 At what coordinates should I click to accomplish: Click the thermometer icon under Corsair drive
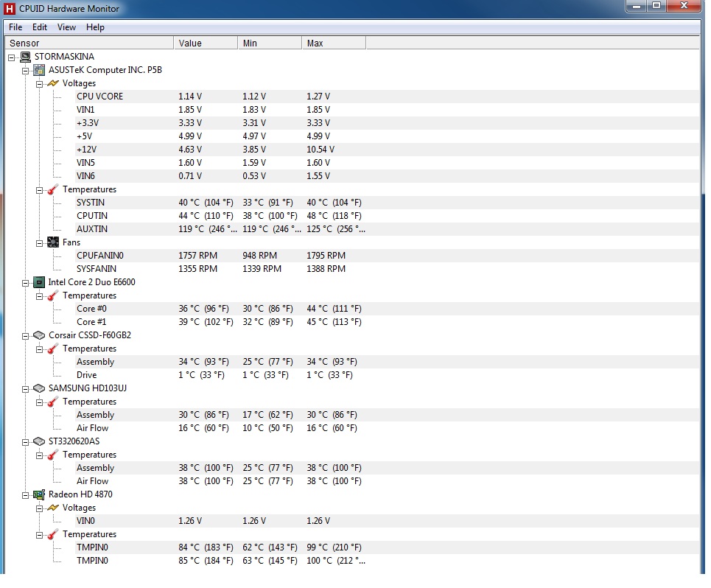point(53,349)
